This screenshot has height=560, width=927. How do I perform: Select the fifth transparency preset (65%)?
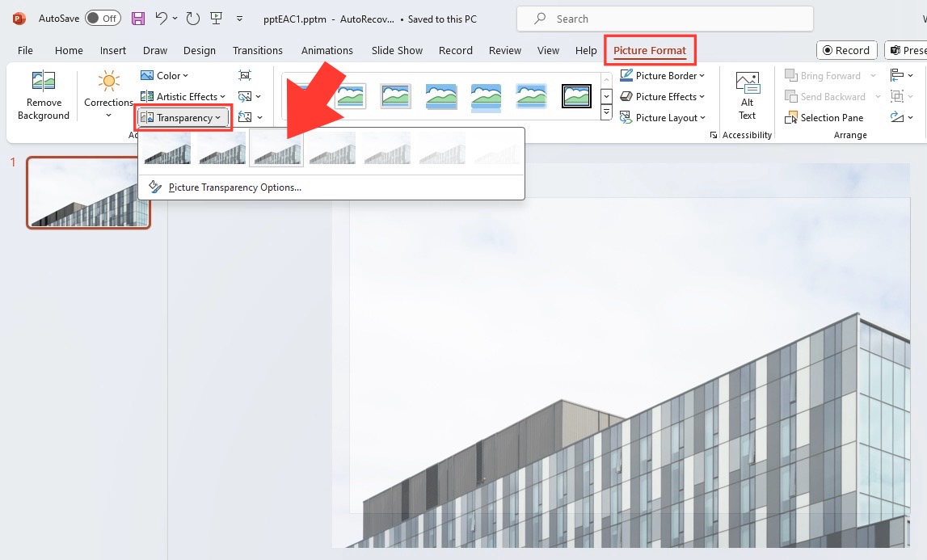click(387, 148)
